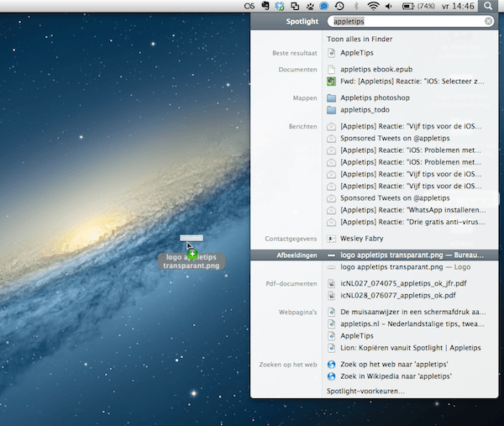Open the volume control in menu bar
504x426 pixels.
[389, 6]
